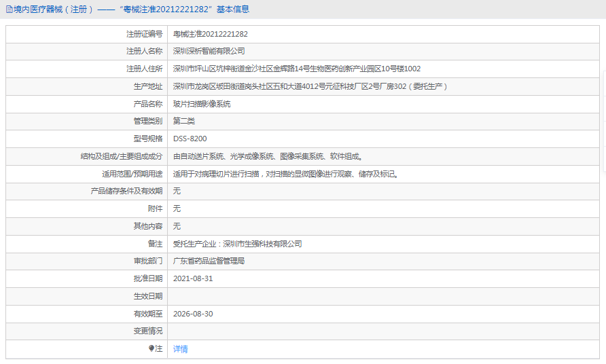Click the registrant address ending in 10号楼1002
This screenshot has height=364, width=606.
click(296, 69)
